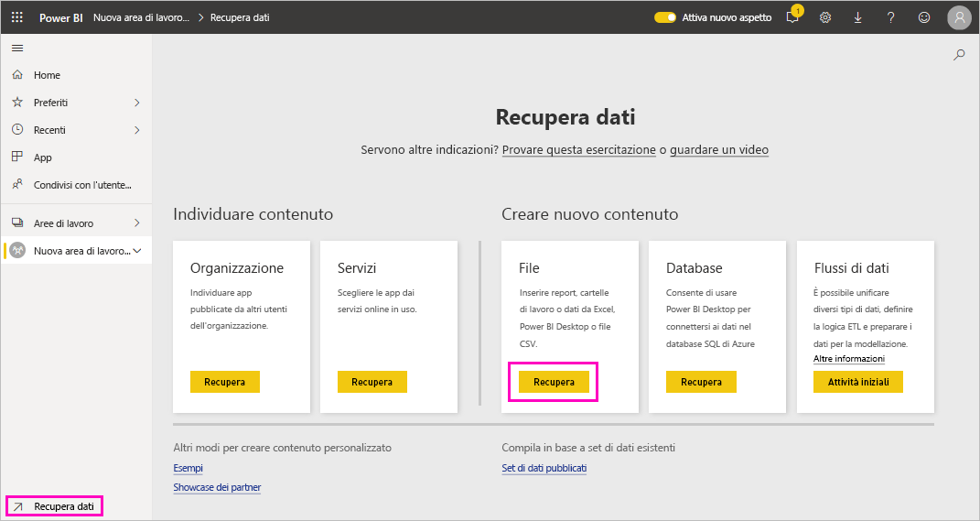Expand the Preferiti chevron

tap(137, 103)
